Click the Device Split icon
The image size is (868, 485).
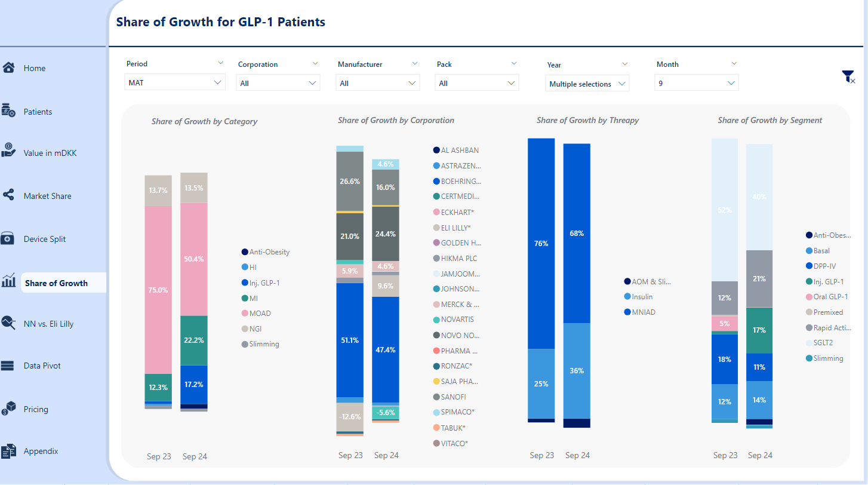pos(8,238)
